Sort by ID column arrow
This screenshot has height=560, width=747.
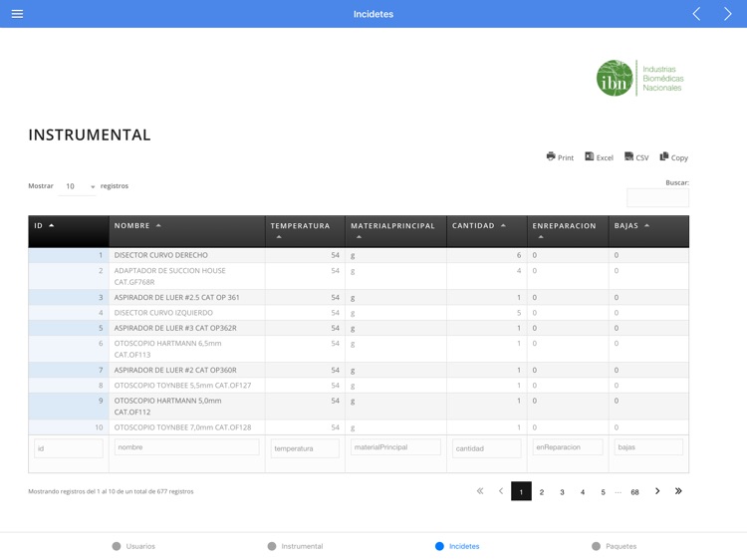[52, 225]
